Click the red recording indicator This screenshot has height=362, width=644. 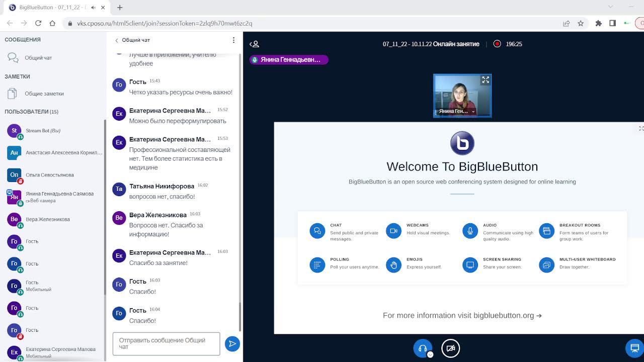(497, 44)
